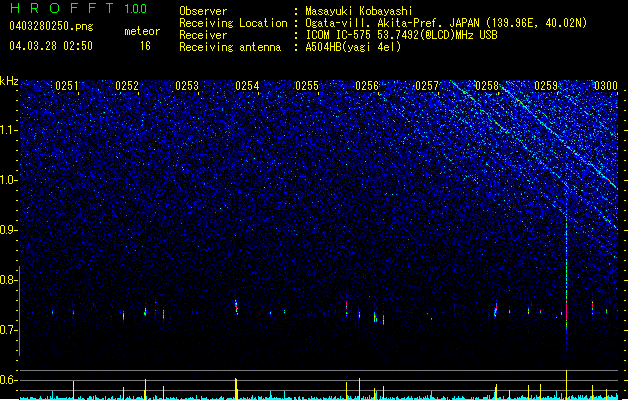Click the HROFFT title text
The width and height of the screenshot is (629, 400).
click(x=61, y=8)
